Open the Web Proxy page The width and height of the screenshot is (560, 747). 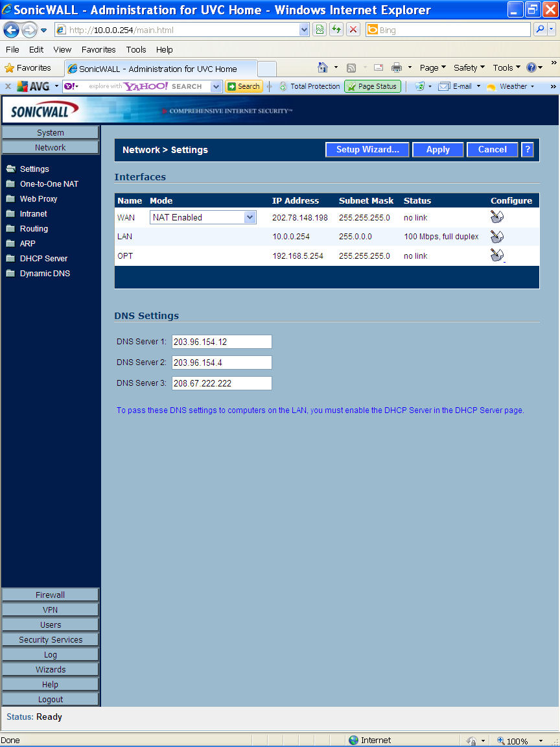39,198
